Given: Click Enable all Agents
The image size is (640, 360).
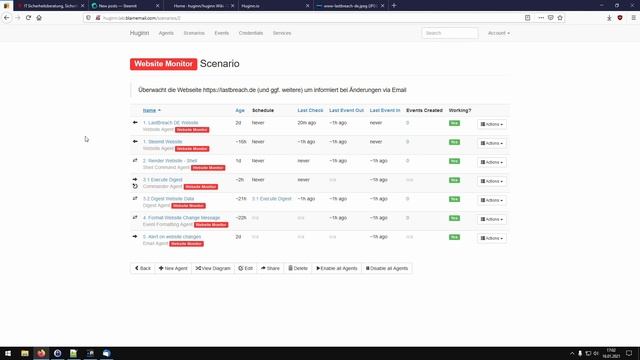Looking at the screenshot, I should click(337, 268).
